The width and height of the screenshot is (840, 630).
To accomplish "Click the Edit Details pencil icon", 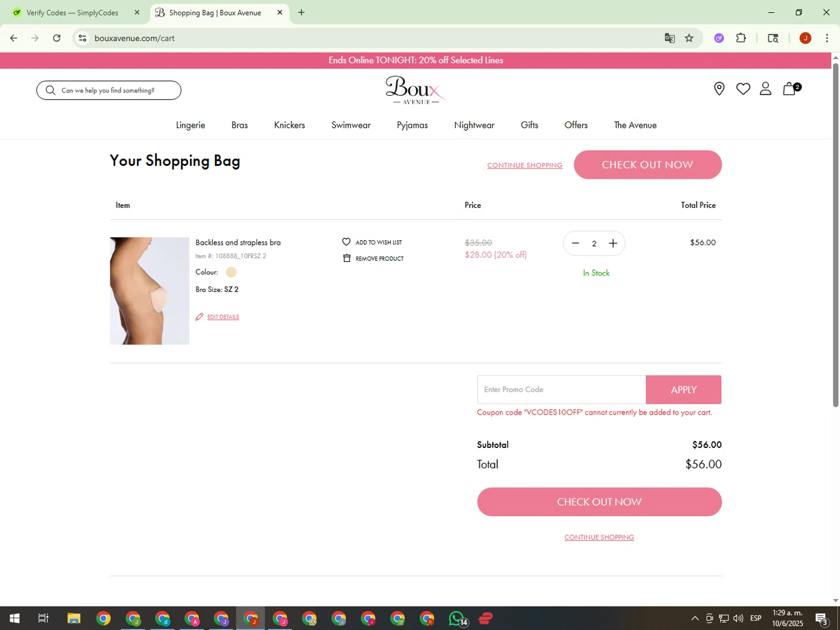I will click(x=199, y=317).
